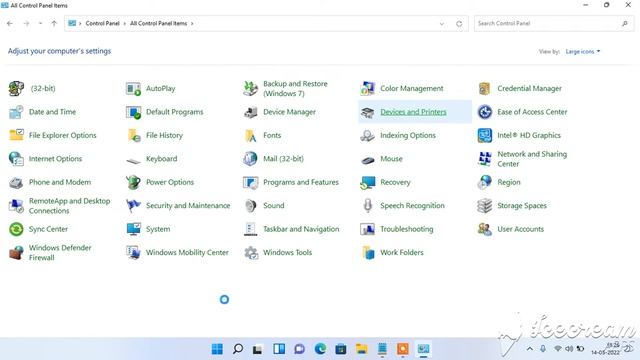This screenshot has width=640, height=360.
Task: Click Network and Sharing Center icon
Action: 484,159
